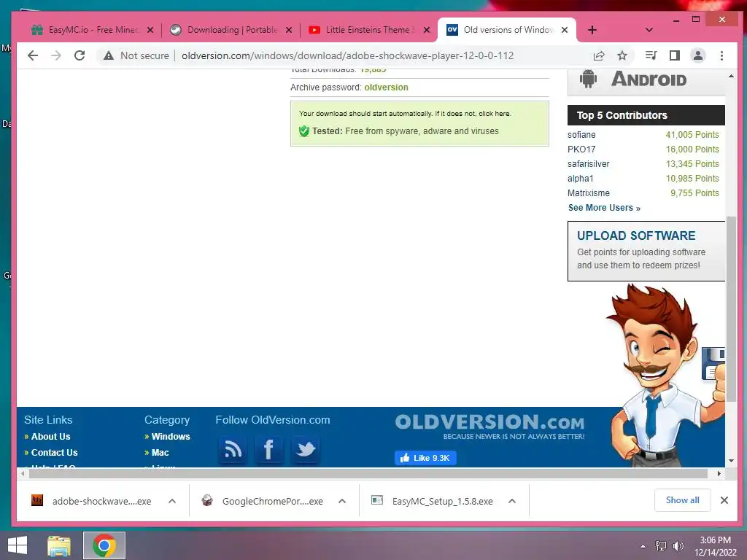The image size is (747, 560).
Task: Click page vertical scrollbar thumb
Action: 731,308
